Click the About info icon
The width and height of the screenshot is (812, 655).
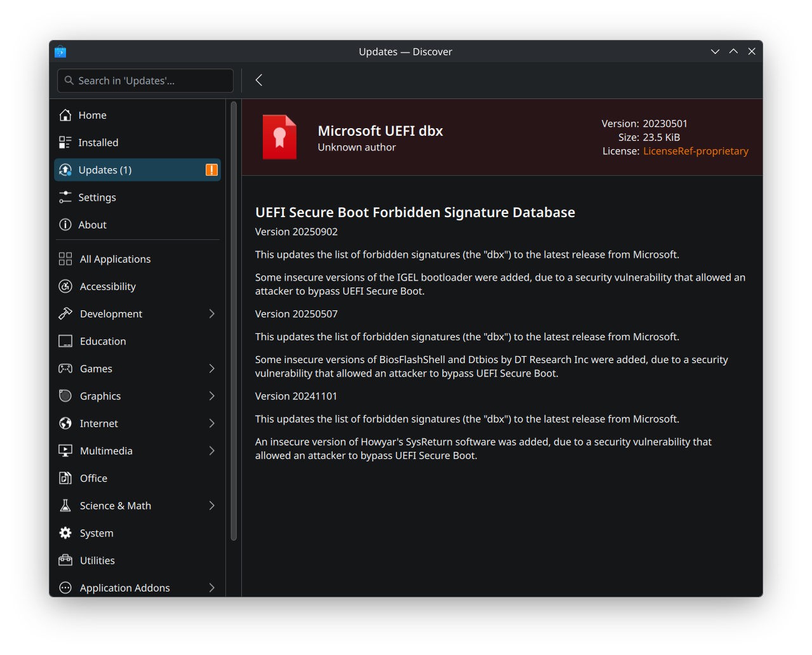point(65,225)
